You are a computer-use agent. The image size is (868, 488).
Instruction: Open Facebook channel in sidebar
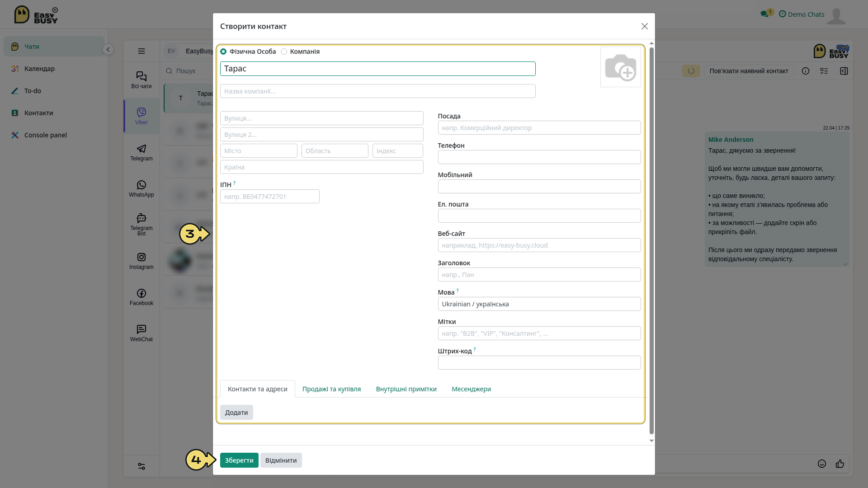click(x=142, y=297)
